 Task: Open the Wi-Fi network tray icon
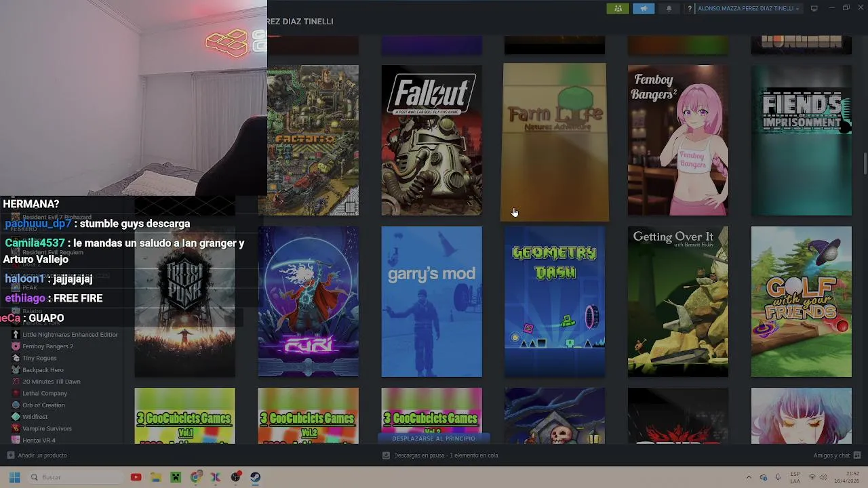pos(812,477)
